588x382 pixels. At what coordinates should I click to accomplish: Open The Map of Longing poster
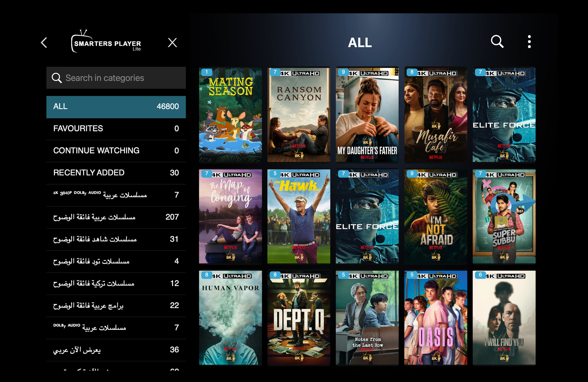tap(231, 216)
